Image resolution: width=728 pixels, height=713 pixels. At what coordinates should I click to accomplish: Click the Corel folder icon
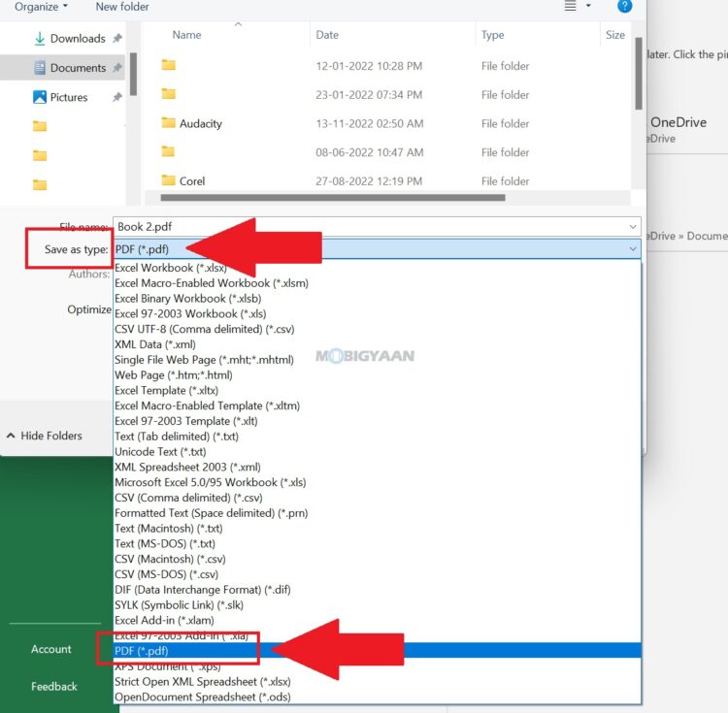169,180
